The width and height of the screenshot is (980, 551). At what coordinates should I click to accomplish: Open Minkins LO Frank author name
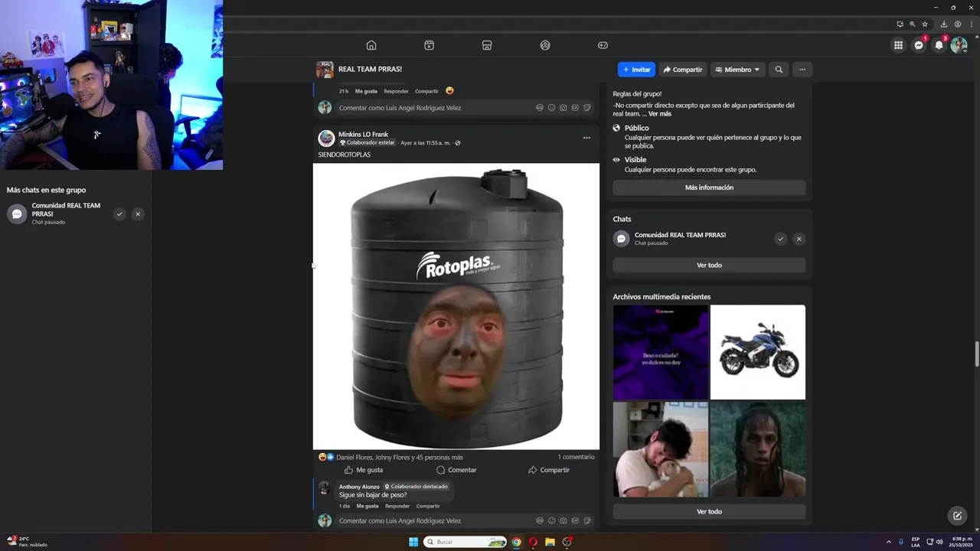click(x=363, y=134)
